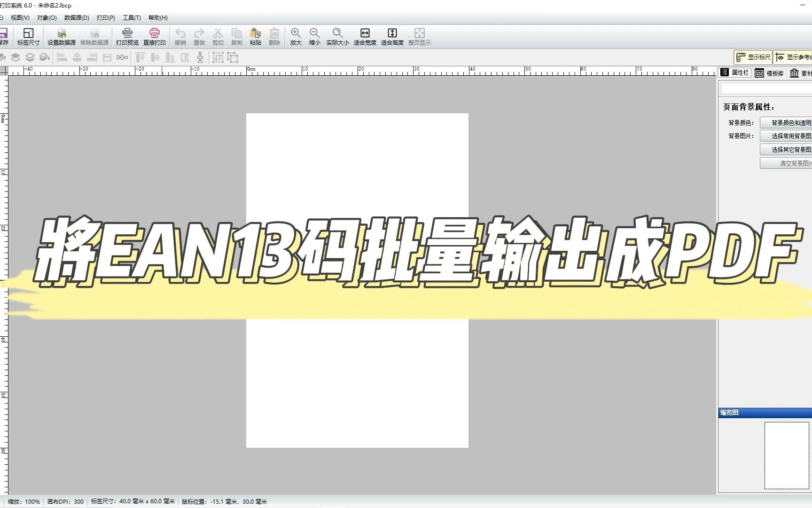Click the 缩览图 panel title bar

pos(765,413)
